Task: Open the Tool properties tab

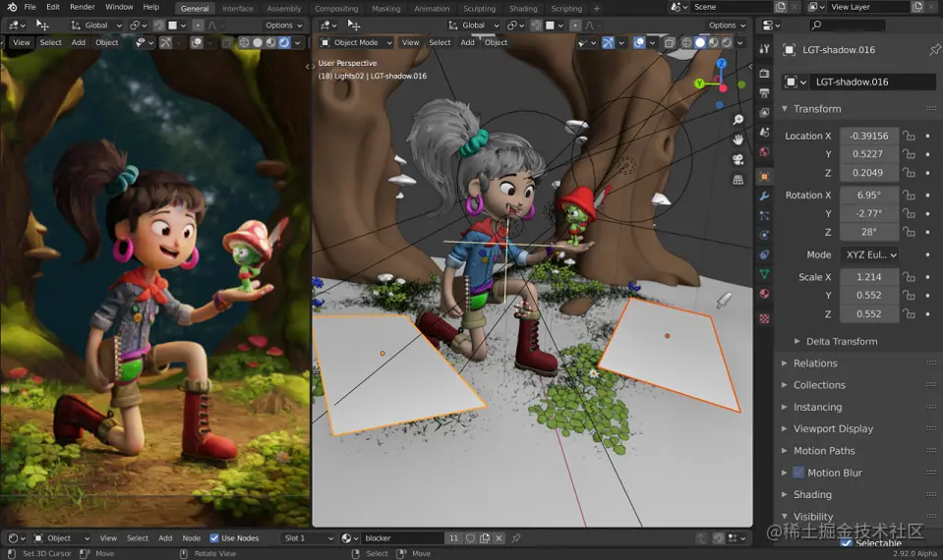Action: 764,49
